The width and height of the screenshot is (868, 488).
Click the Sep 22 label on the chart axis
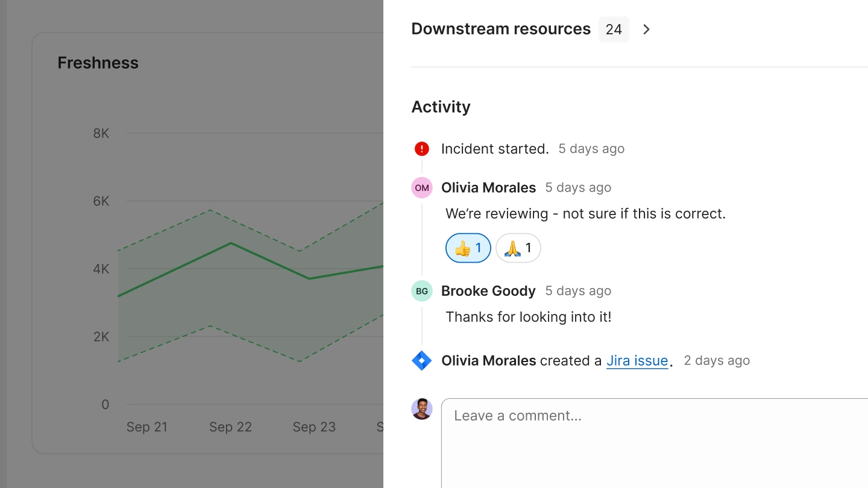pos(230,427)
